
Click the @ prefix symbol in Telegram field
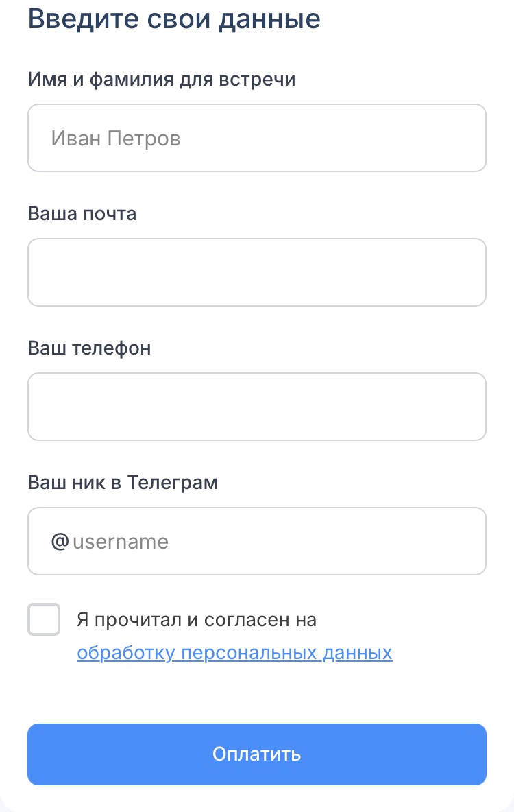60,541
